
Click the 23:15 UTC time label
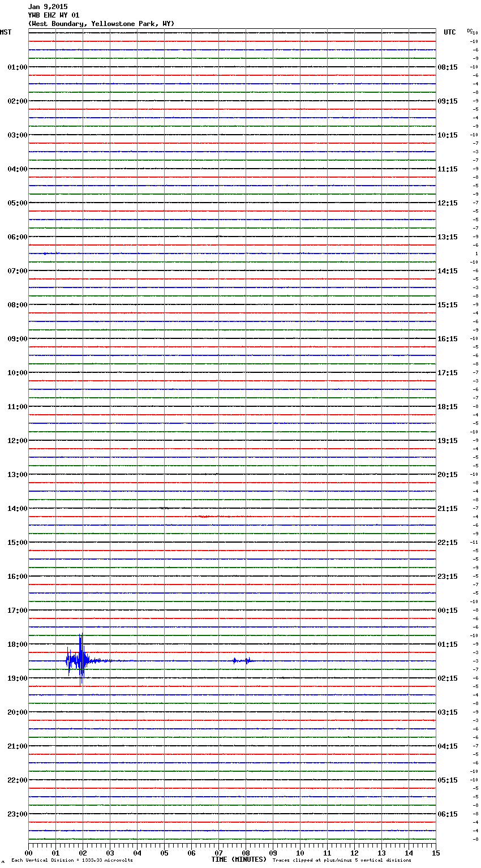(448, 577)
